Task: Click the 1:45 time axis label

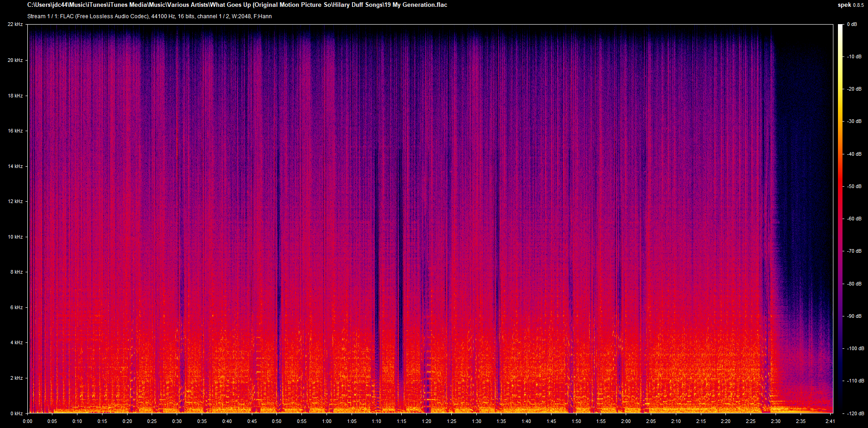Action: (551, 421)
